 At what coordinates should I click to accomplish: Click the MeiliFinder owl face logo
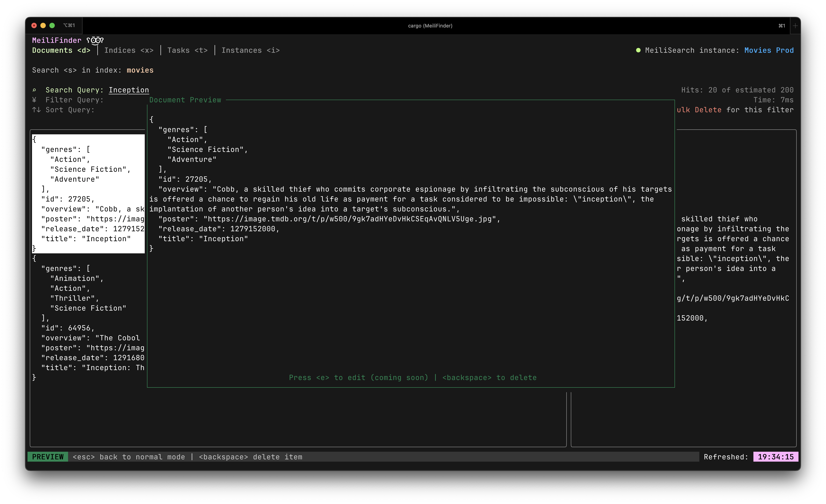point(95,40)
